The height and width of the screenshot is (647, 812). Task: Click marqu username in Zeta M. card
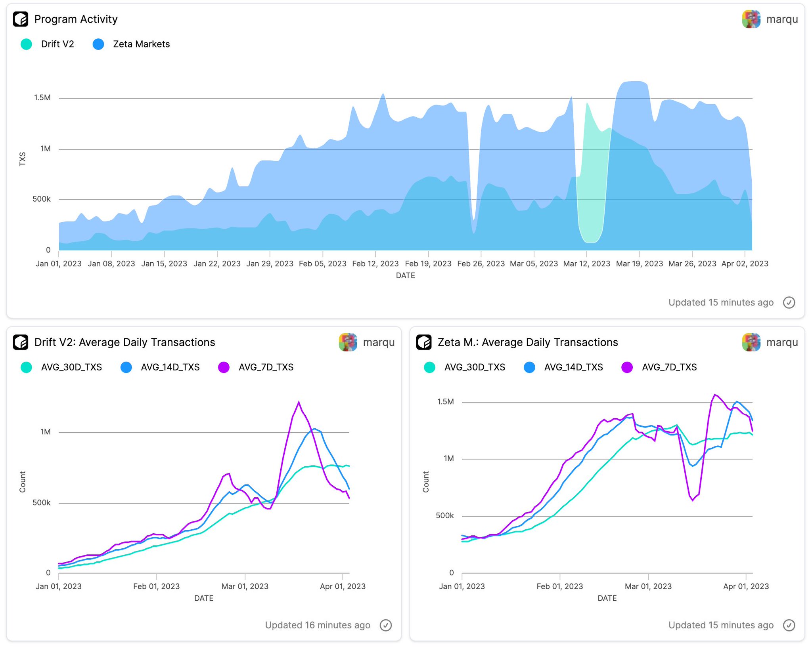tap(782, 342)
